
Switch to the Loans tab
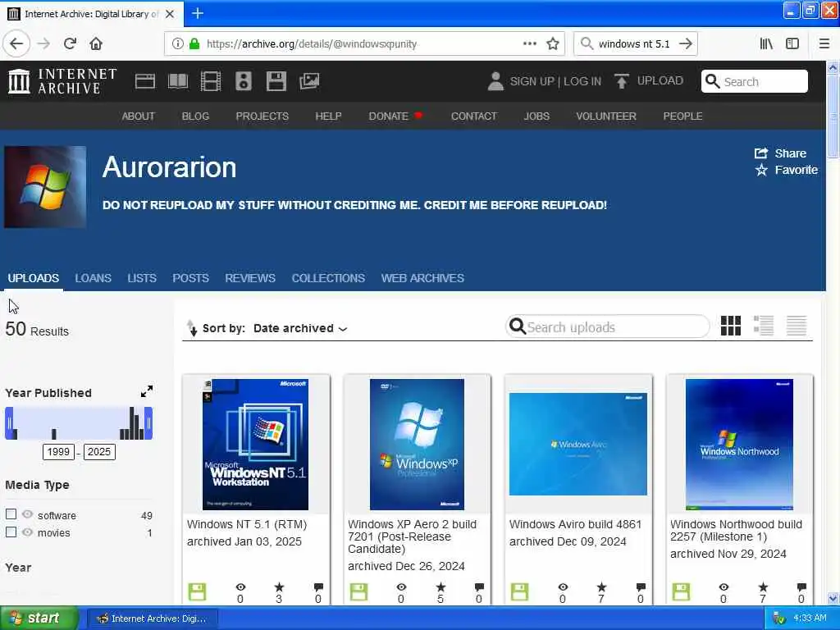pos(94,279)
